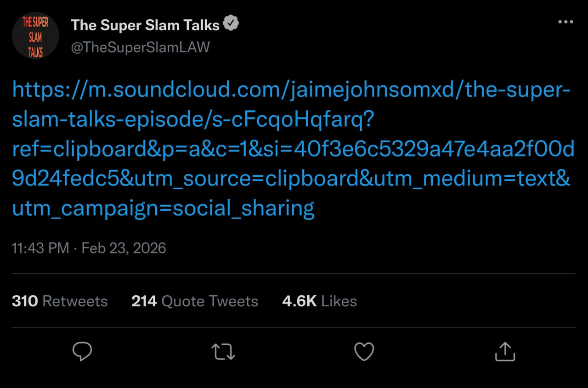View the 214 Quote Tweets
The width and height of the screenshot is (588, 388).
195,301
